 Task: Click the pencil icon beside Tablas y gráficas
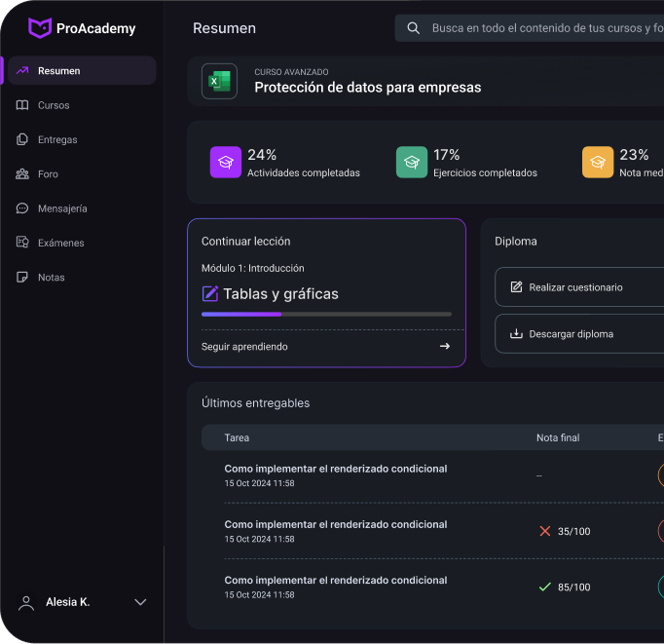(x=209, y=293)
